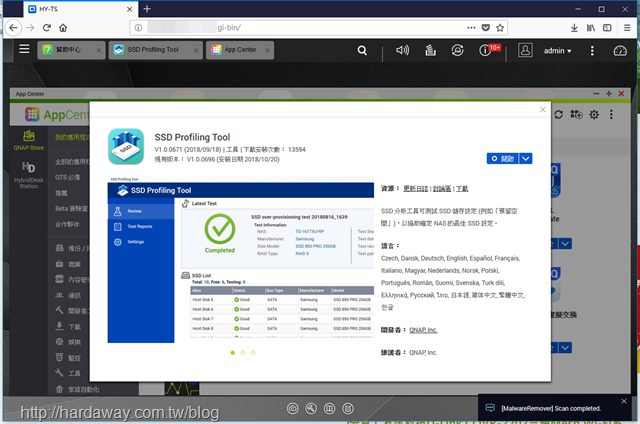The image size is (640, 424).
Task: Close the App Center task tab
Action: [x=267, y=50]
